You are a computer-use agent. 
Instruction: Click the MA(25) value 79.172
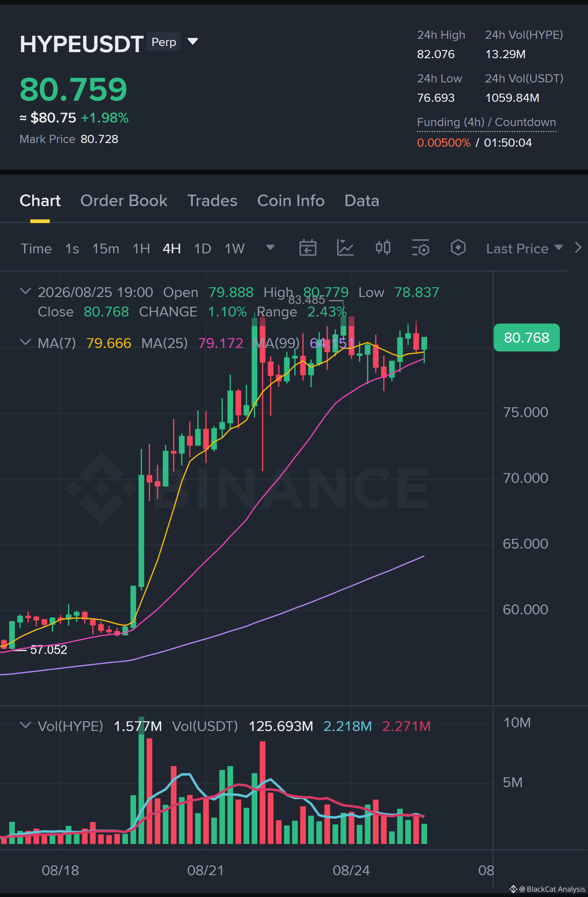click(221, 343)
